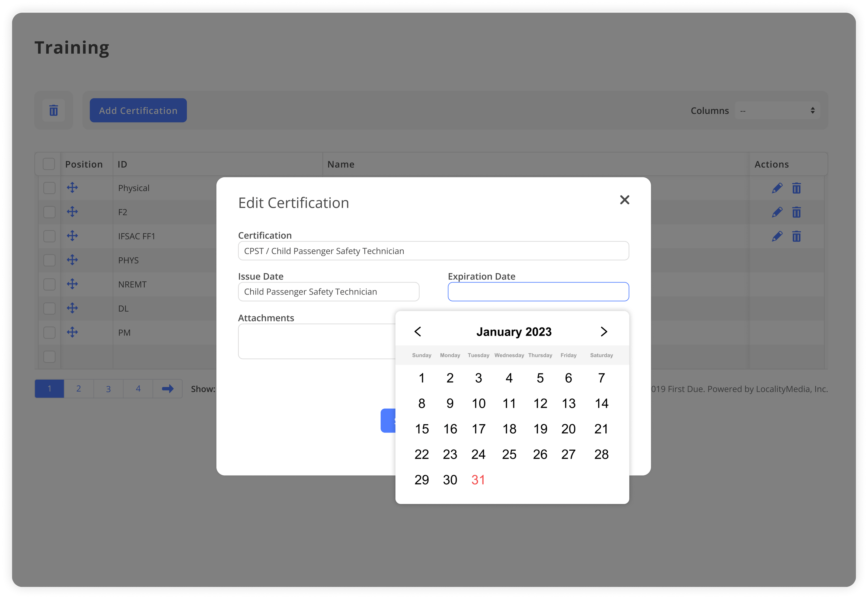Advance the calendar to February 2023
Image resolution: width=868 pixels, height=599 pixels.
(604, 331)
